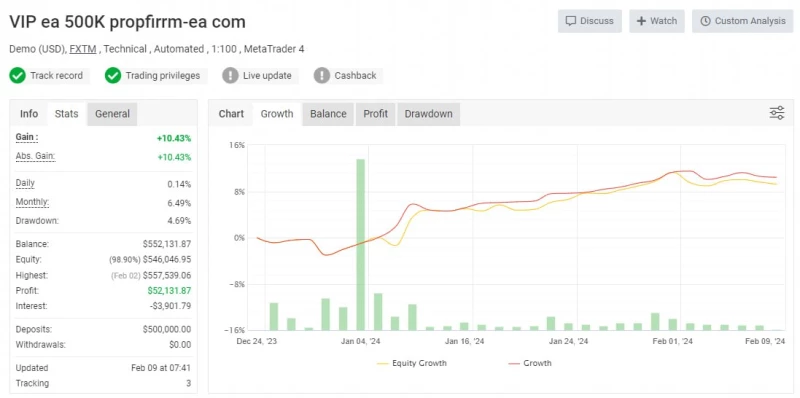
Task: Switch to the Stats tab
Action: click(x=66, y=114)
